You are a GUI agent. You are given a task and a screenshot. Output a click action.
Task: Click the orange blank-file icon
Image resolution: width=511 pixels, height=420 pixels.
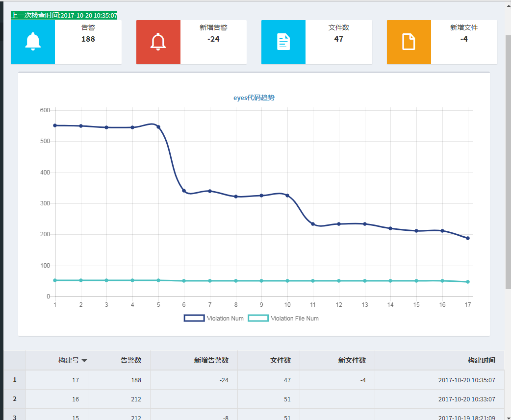tap(409, 42)
